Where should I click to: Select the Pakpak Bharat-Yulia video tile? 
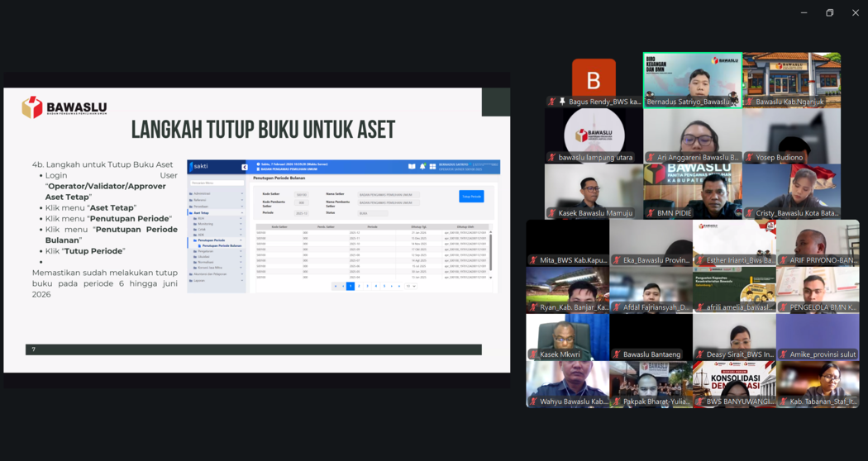[x=651, y=385]
